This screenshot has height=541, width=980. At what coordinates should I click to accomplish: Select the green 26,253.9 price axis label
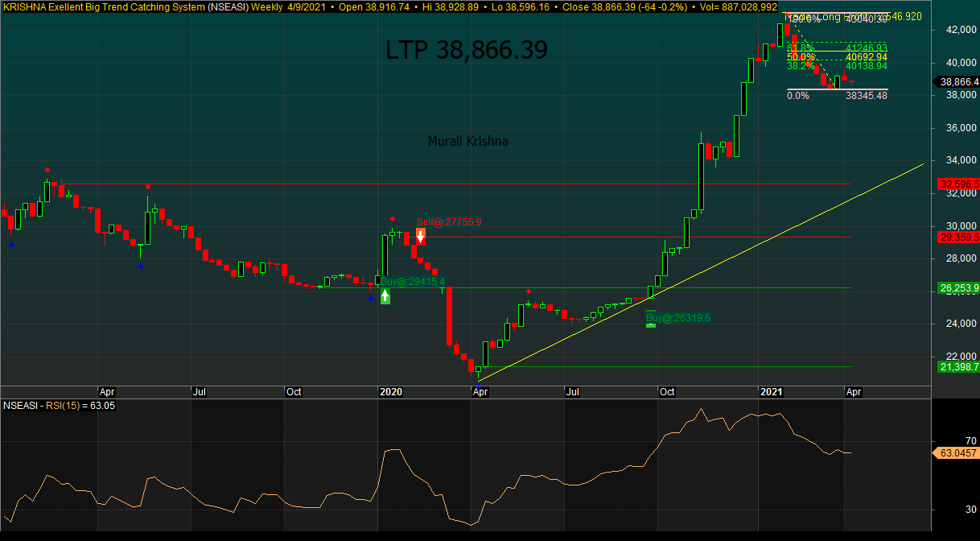click(x=958, y=288)
